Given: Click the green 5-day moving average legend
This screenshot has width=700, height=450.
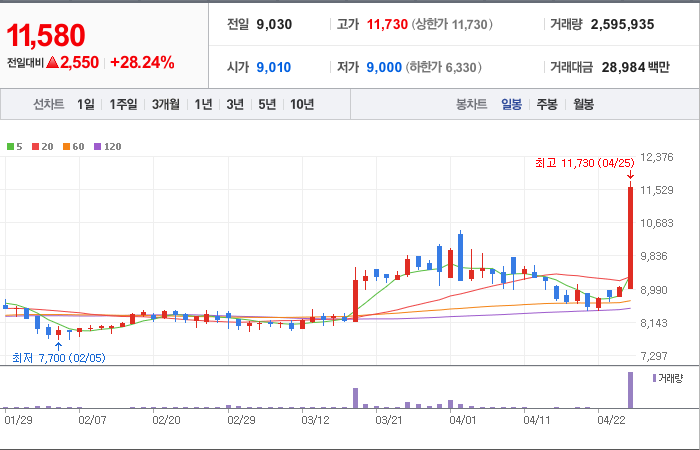Looking at the screenshot, I should pyautogui.click(x=15, y=146).
